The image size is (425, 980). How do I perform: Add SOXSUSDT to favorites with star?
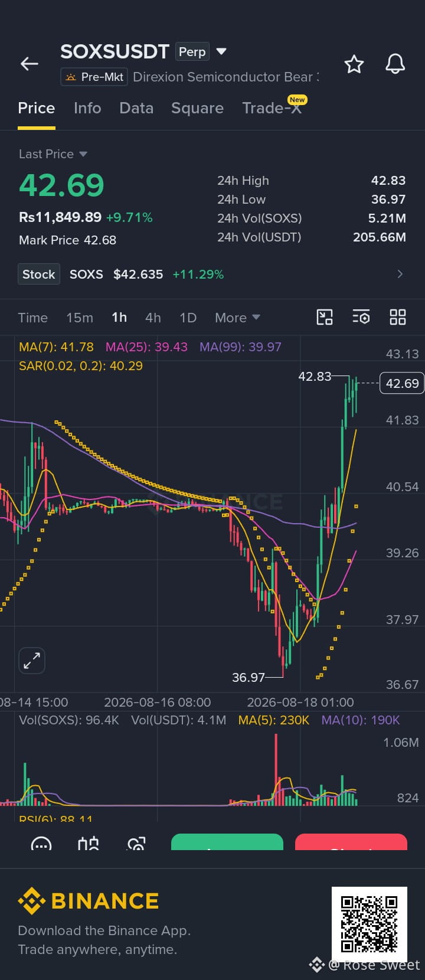click(354, 64)
